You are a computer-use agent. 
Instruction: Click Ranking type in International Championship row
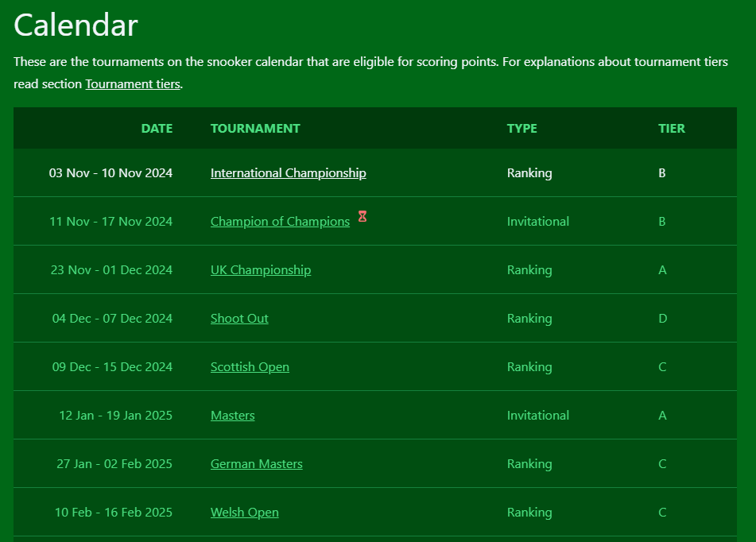point(529,173)
